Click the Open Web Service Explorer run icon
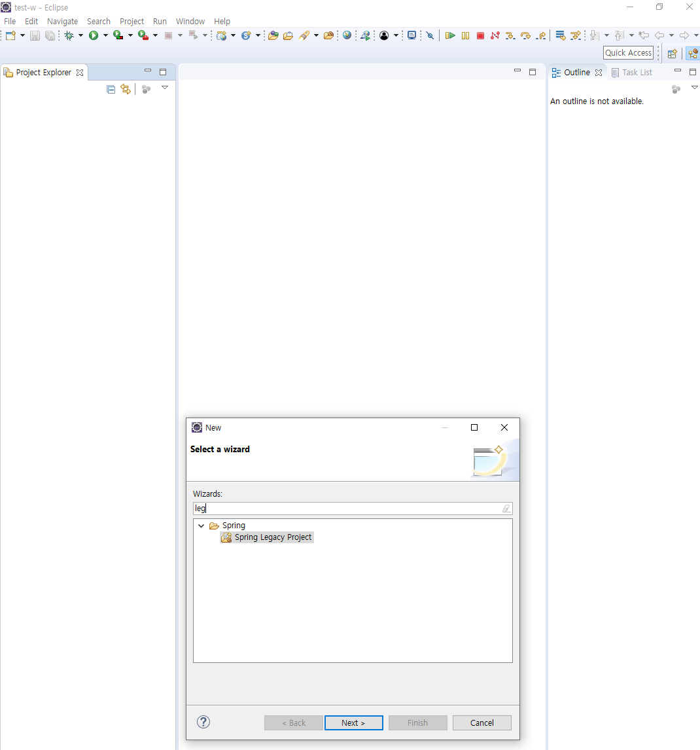This screenshot has width=700, height=750. pyautogui.click(x=365, y=35)
